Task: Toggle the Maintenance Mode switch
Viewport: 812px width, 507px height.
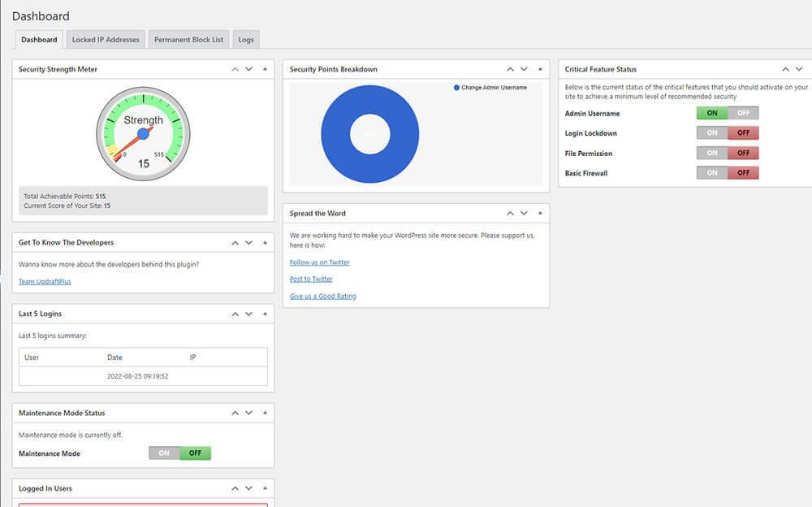Action: [x=179, y=453]
